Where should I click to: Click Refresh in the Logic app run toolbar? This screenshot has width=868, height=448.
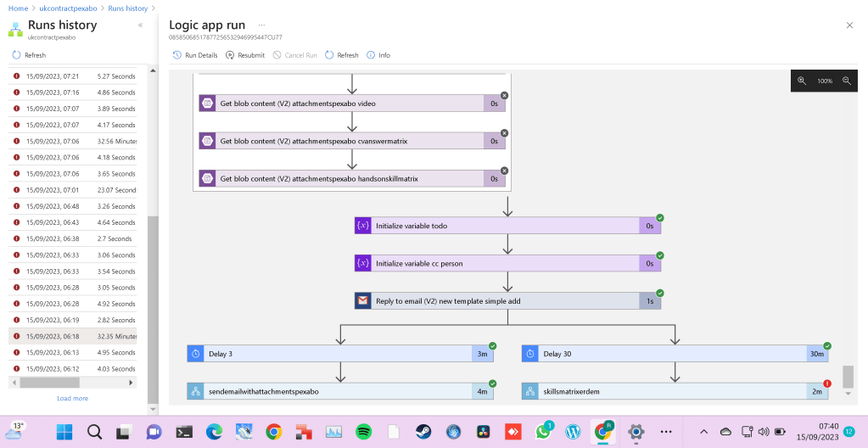(342, 55)
